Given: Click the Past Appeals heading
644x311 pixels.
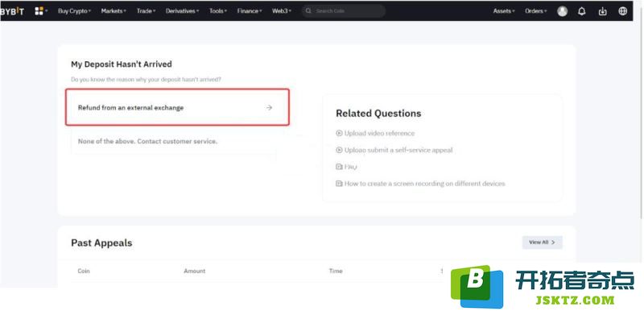Looking at the screenshot, I should tap(101, 243).
